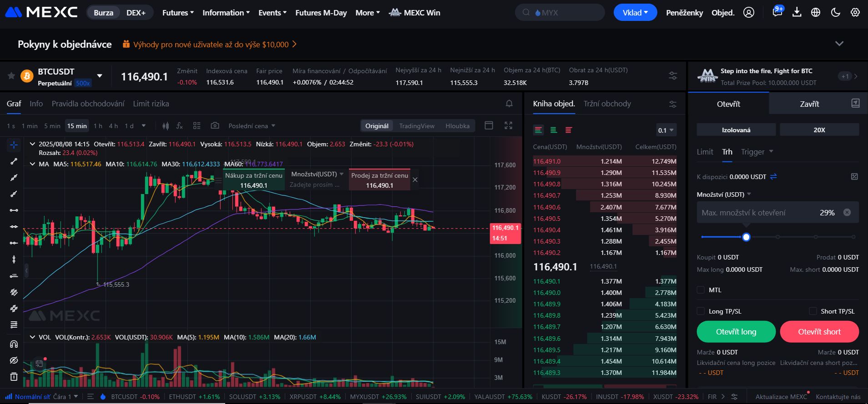Show only bids (green) order book view
The height and width of the screenshot is (404, 868).
point(554,130)
